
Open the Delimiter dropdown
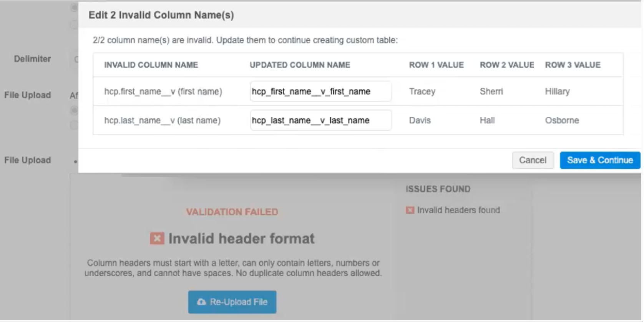(76, 59)
